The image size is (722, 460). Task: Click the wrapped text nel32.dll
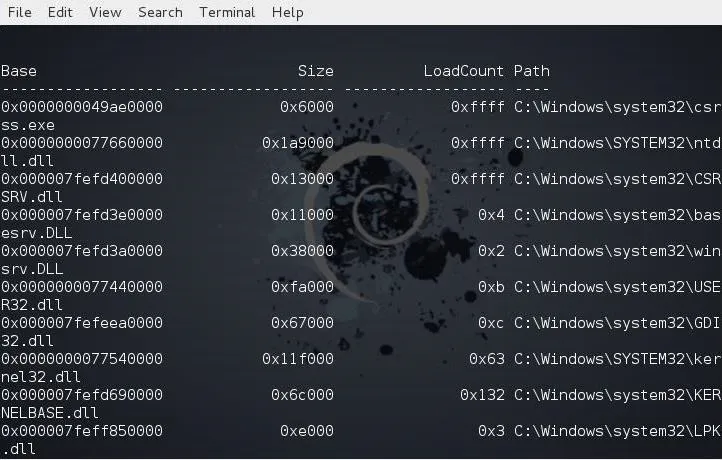[41, 377]
